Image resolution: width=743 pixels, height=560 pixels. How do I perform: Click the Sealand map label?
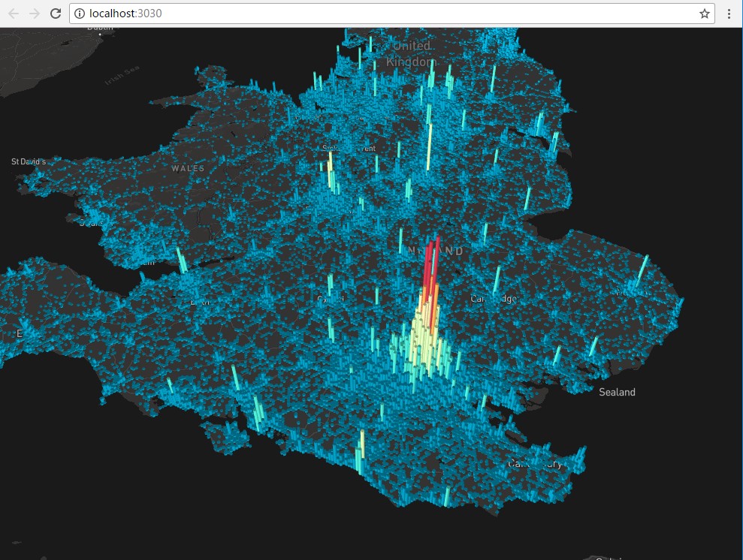[x=617, y=392]
